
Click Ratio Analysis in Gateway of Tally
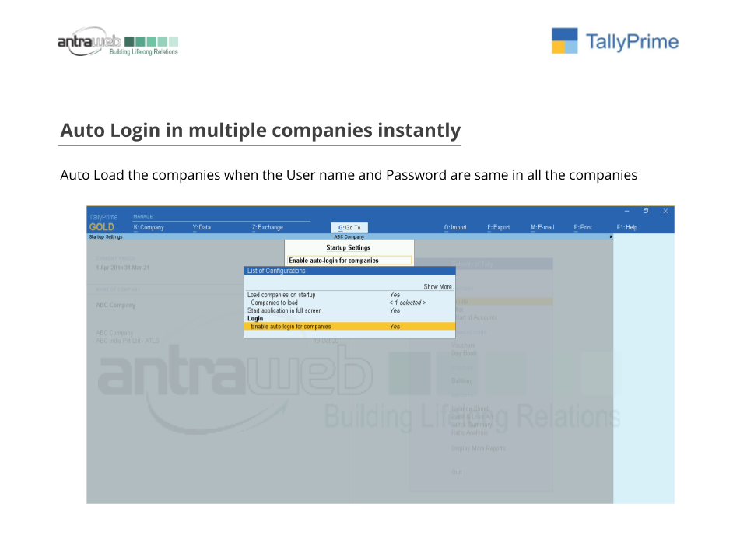tap(469, 432)
